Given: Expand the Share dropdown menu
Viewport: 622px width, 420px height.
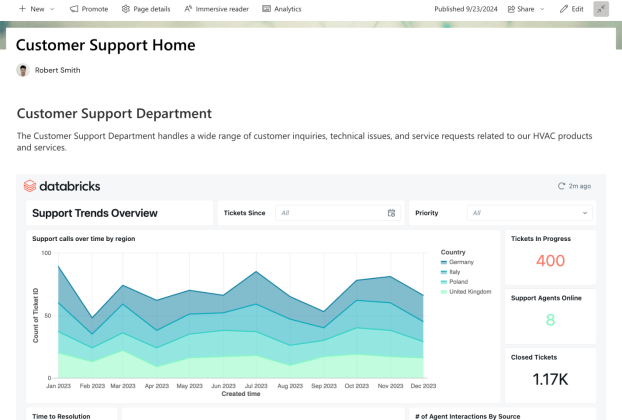Looking at the screenshot, I should pyautogui.click(x=542, y=9).
